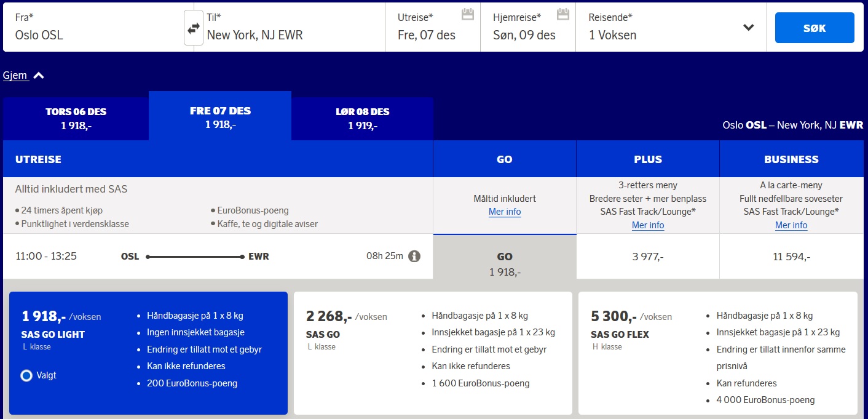Open Mer info under PLUS

click(648, 225)
